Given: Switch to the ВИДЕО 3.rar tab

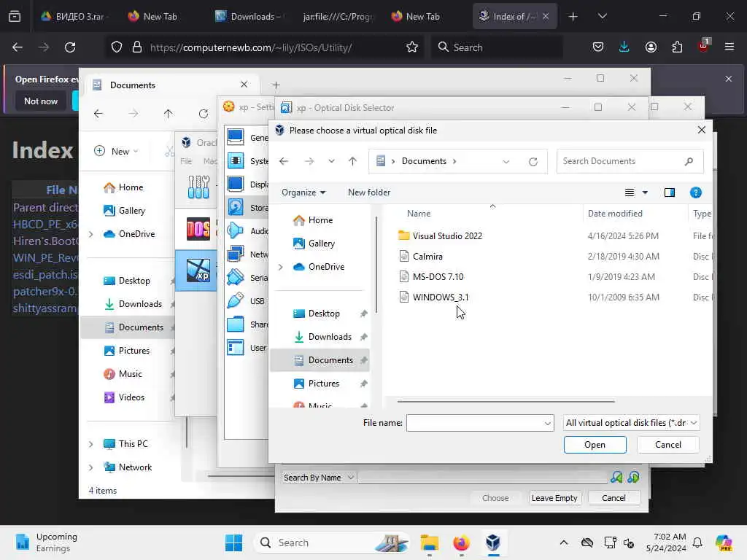Looking at the screenshot, I should click(76, 16).
